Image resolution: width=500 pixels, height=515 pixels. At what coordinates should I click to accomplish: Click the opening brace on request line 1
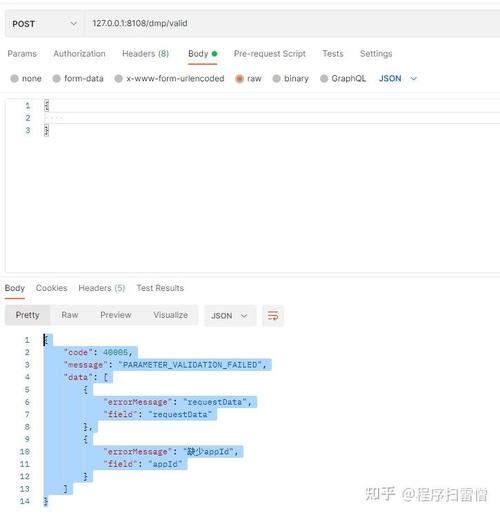coord(47,106)
